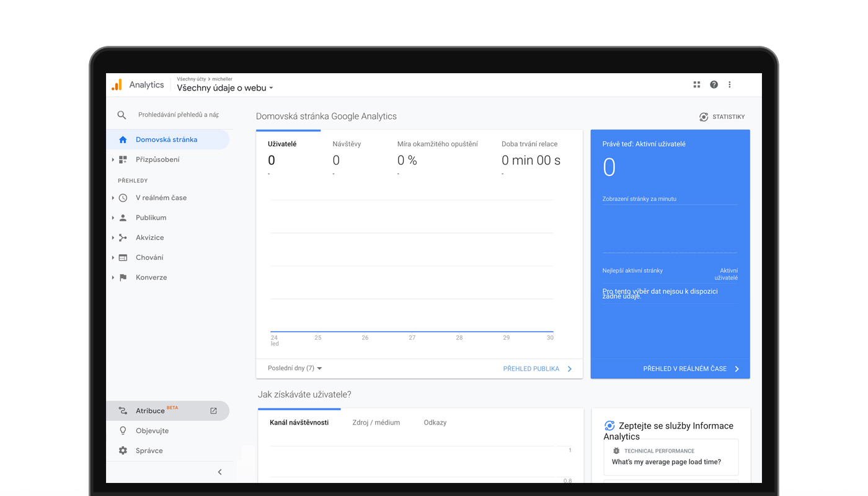Click the home icon in the sidebar

click(123, 139)
